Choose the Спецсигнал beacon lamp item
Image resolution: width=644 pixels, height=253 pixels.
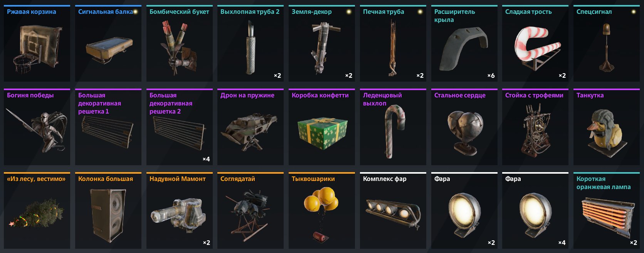tap(607, 43)
